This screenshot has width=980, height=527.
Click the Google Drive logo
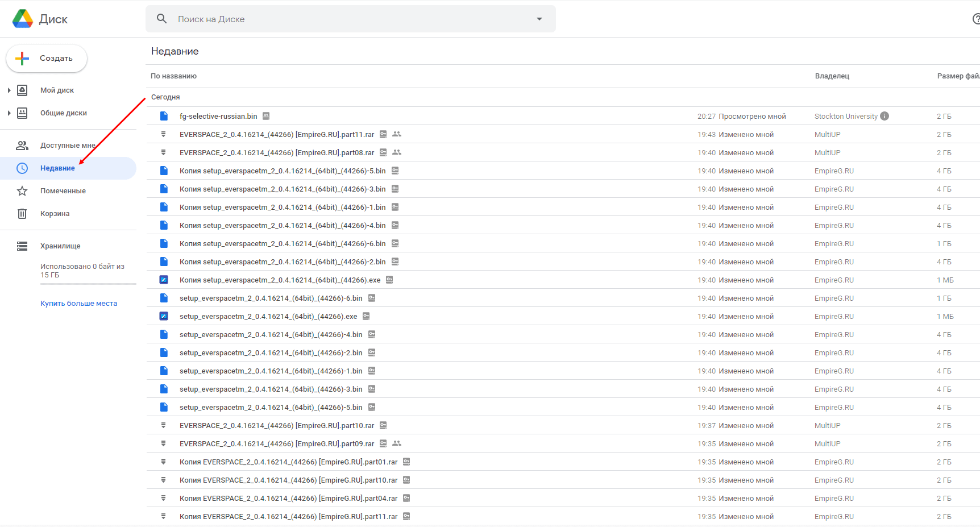click(23, 19)
